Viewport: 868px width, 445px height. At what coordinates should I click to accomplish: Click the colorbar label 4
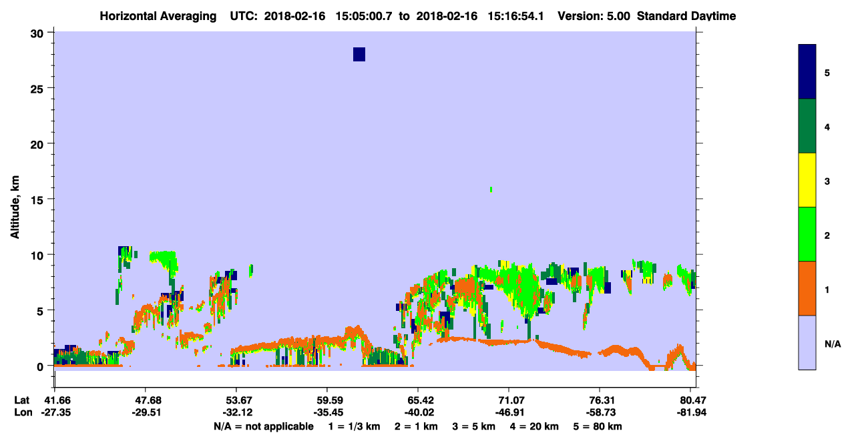827,127
